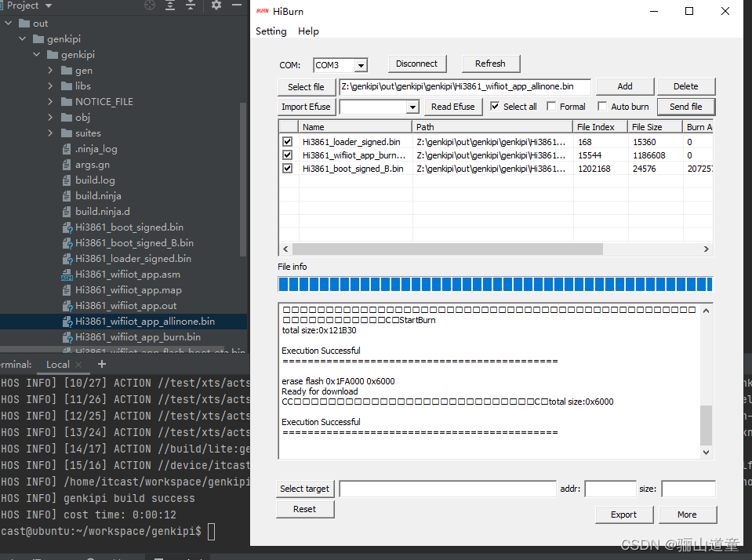The width and height of the screenshot is (752, 560).
Task: Click the file path input field
Action: (x=465, y=87)
